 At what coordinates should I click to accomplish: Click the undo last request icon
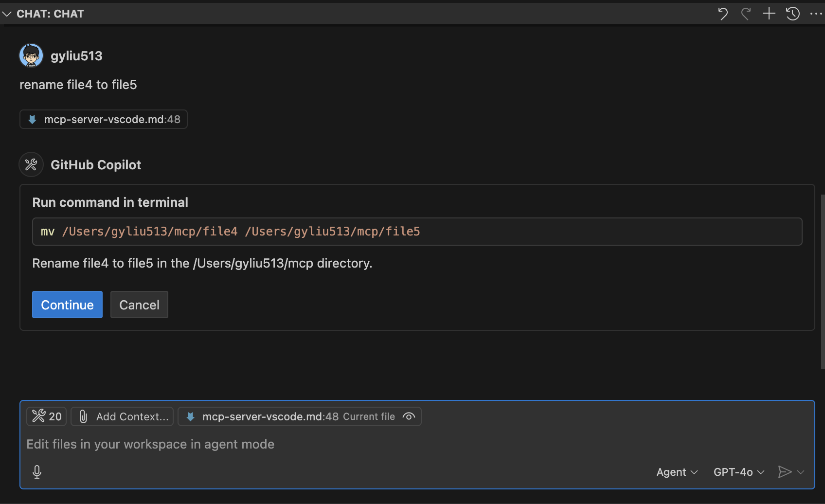pyautogui.click(x=723, y=14)
